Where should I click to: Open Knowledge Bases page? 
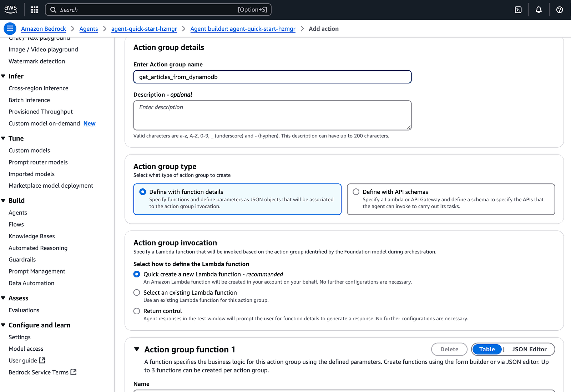click(x=32, y=236)
